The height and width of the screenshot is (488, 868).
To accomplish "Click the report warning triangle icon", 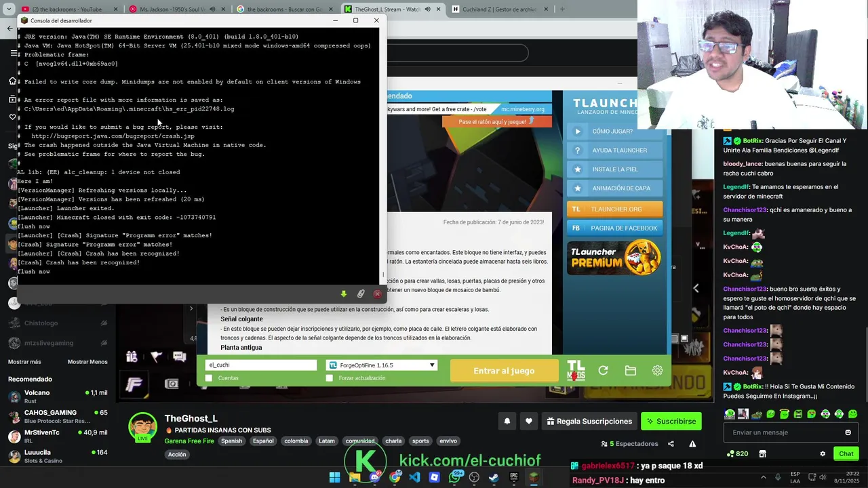I will pos(692,444).
